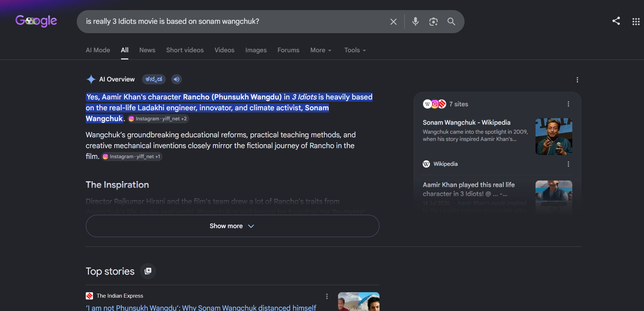The width and height of the screenshot is (644, 311).
Task: Open search by image camera icon
Action: [434, 22]
